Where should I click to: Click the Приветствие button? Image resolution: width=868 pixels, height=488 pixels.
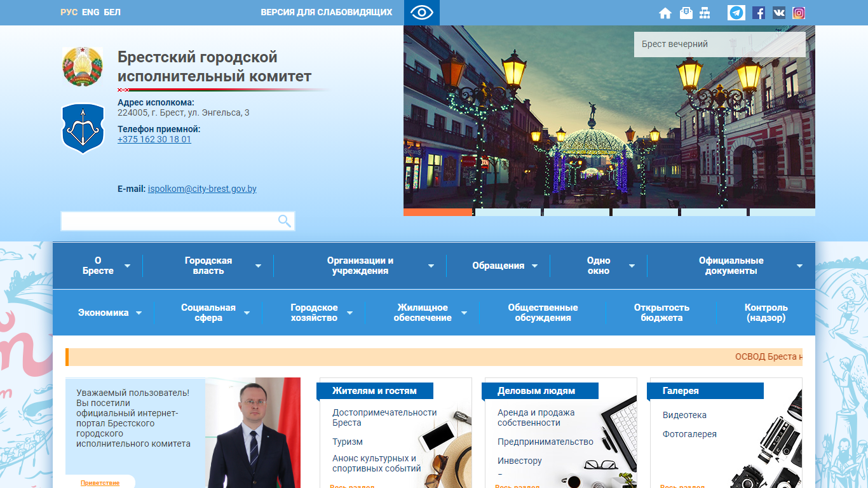100,482
